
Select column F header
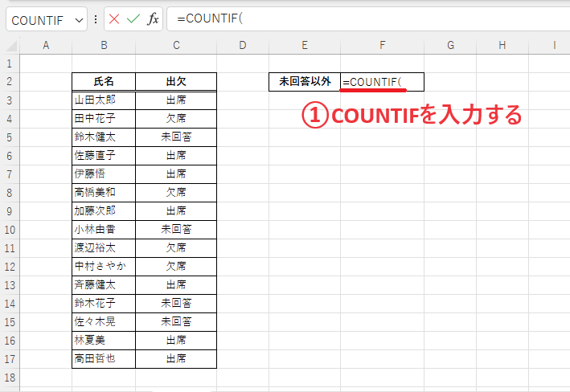pyautogui.click(x=383, y=46)
